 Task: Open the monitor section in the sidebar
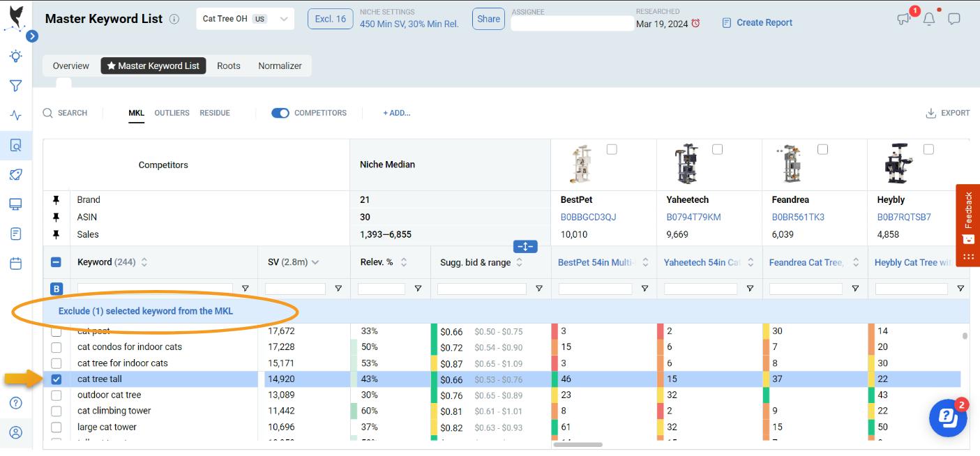pyautogui.click(x=15, y=204)
